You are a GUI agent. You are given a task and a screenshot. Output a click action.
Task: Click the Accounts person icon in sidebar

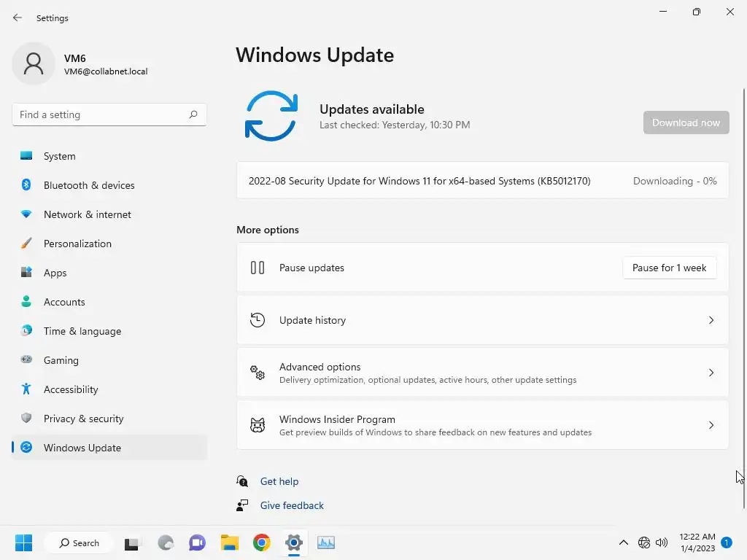26,301
